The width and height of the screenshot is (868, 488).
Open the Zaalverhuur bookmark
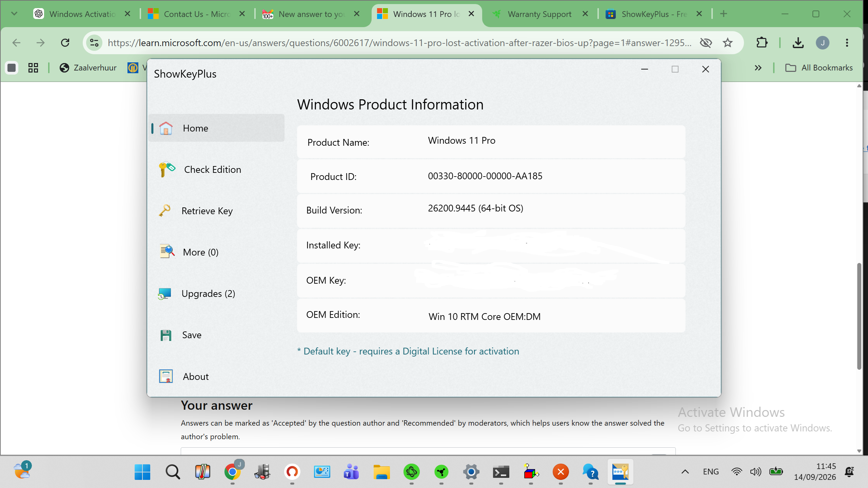pyautogui.click(x=88, y=68)
